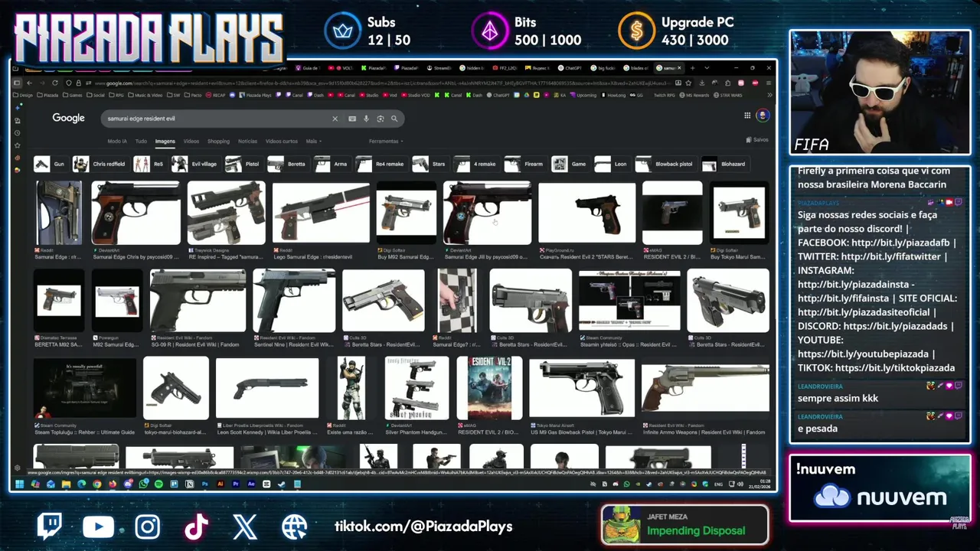Image resolution: width=980 pixels, height=551 pixels.
Task: Click the Twitch icon in stream overlay
Action: point(50,527)
